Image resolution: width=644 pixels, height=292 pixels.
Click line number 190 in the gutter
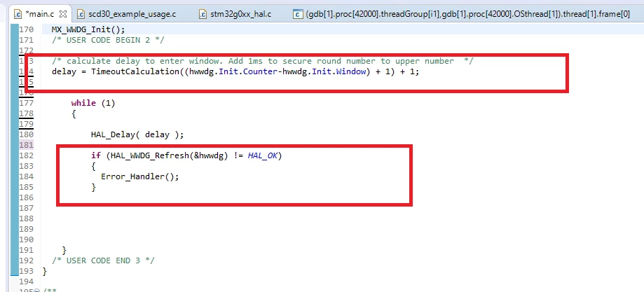click(x=27, y=239)
